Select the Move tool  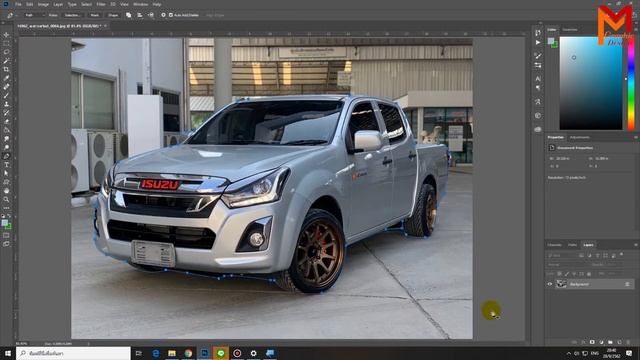click(x=6, y=35)
